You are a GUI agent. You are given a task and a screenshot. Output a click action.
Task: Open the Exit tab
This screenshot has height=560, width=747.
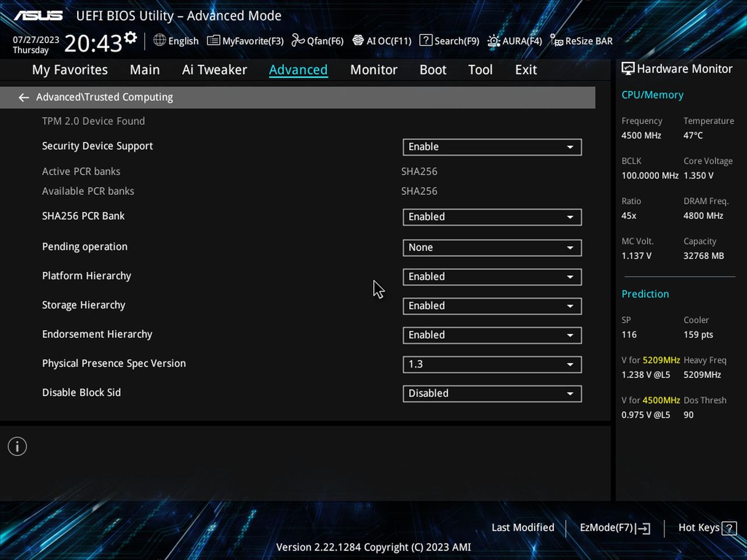click(526, 70)
